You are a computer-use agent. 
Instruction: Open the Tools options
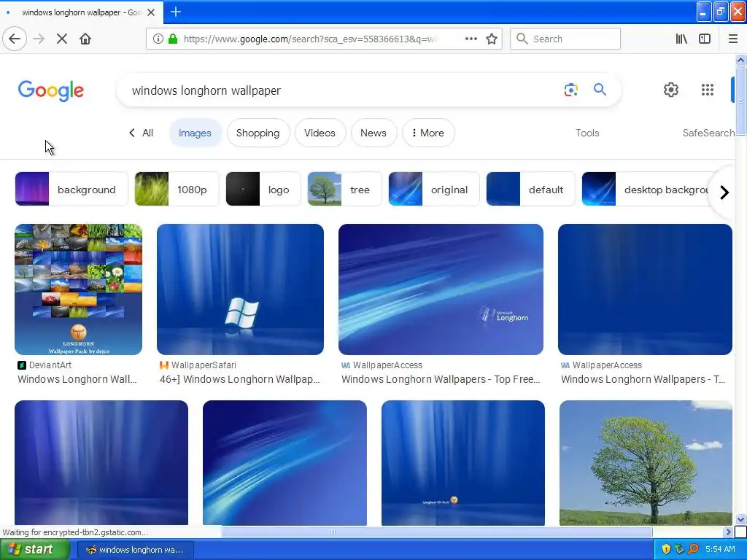(x=587, y=133)
